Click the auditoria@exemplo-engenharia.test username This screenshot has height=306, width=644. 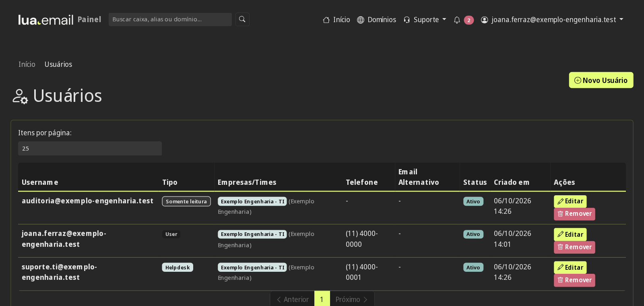coord(87,201)
